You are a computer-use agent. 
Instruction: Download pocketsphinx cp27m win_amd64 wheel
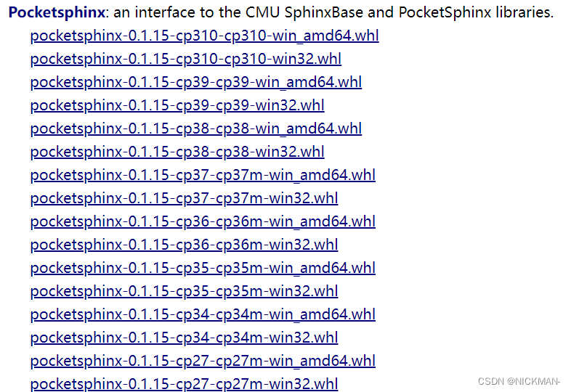pyautogui.click(x=203, y=362)
